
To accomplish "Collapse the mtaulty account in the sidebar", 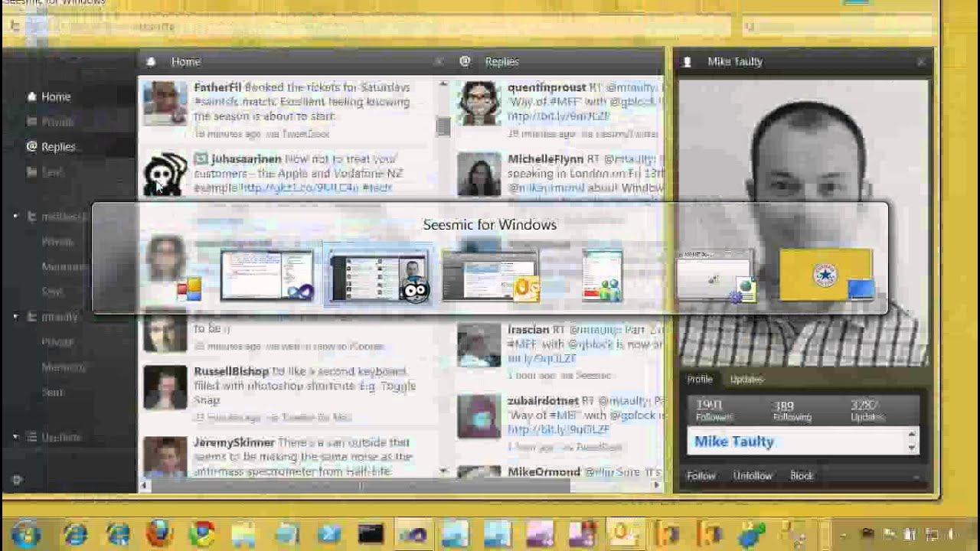I will (x=15, y=316).
